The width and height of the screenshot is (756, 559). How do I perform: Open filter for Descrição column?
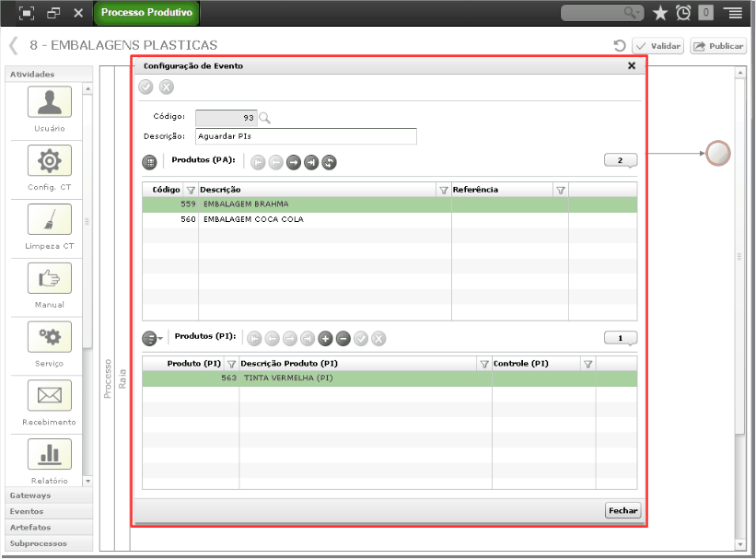(x=444, y=190)
